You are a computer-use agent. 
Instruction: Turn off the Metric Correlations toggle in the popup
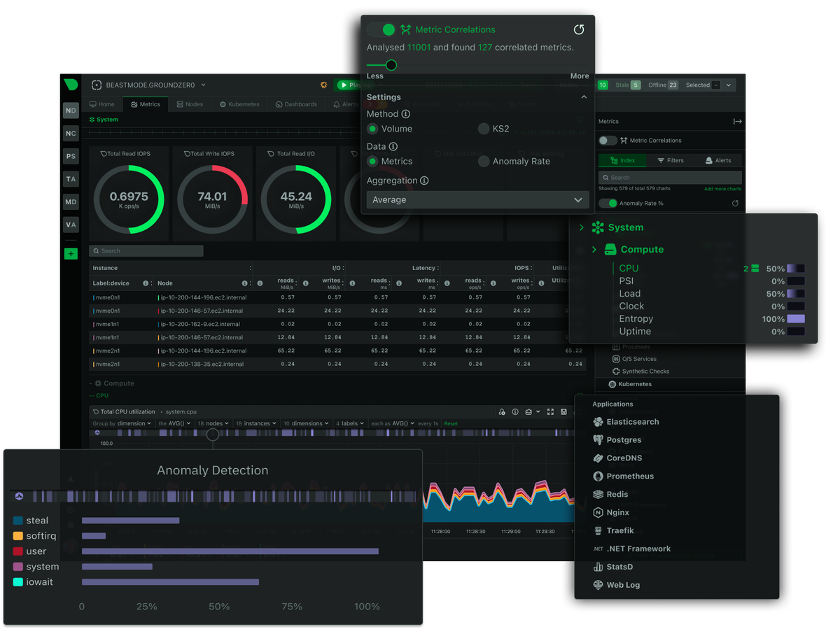(x=381, y=29)
